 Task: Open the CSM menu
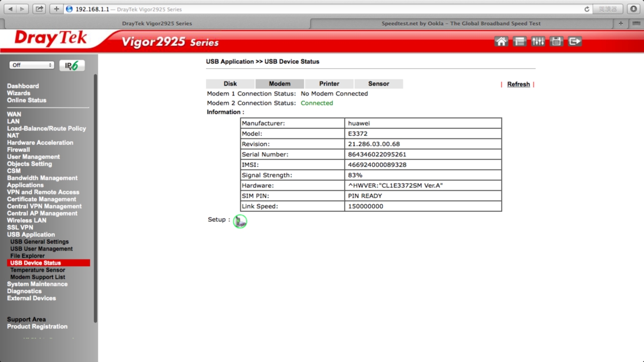pyautogui.click(x=14, y=170)
